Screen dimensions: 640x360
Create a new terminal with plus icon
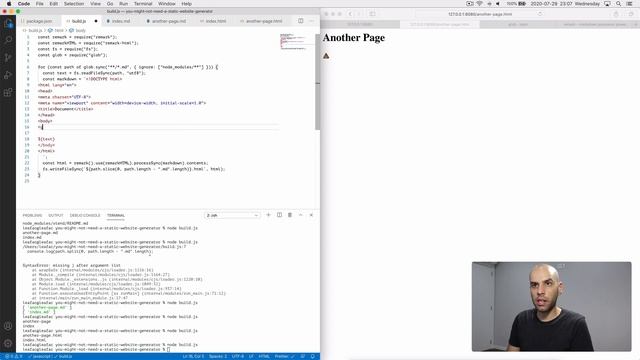coord(268,215)
